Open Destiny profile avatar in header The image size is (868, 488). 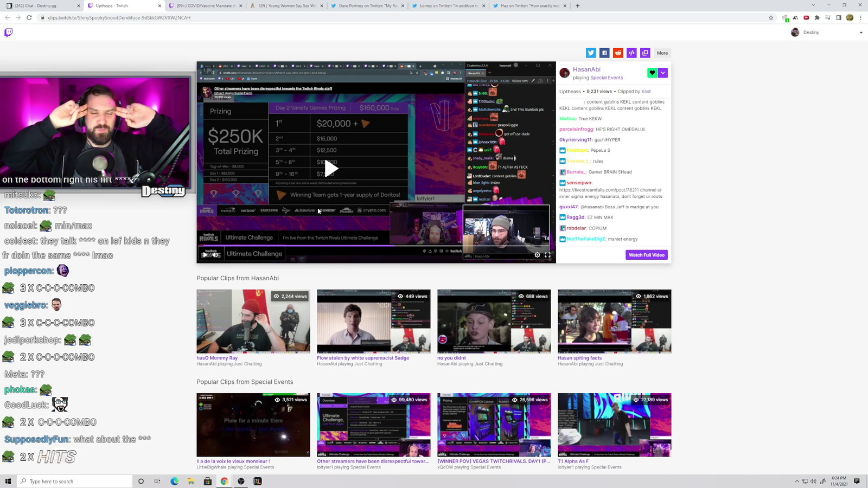[795, 33]
